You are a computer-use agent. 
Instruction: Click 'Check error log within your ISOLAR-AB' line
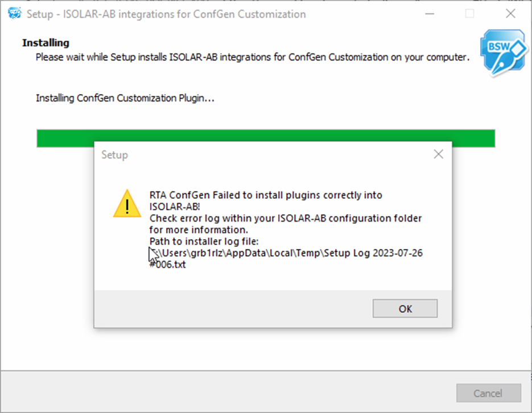click(x=286, y=218)
